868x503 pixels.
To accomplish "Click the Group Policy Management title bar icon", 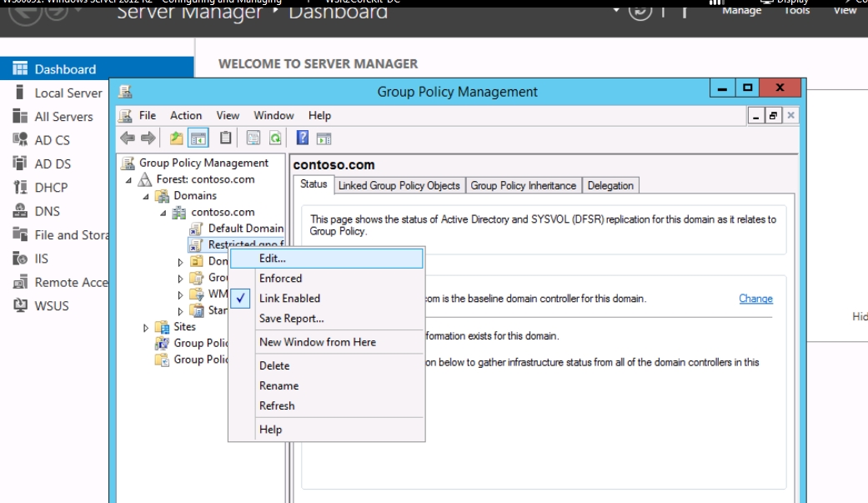I will pos(125,92).
